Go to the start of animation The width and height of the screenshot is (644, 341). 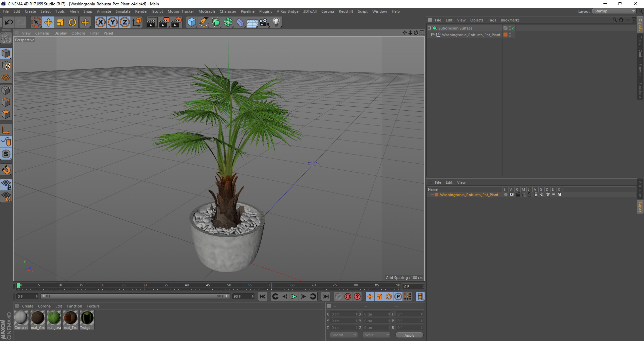[263, 296]
